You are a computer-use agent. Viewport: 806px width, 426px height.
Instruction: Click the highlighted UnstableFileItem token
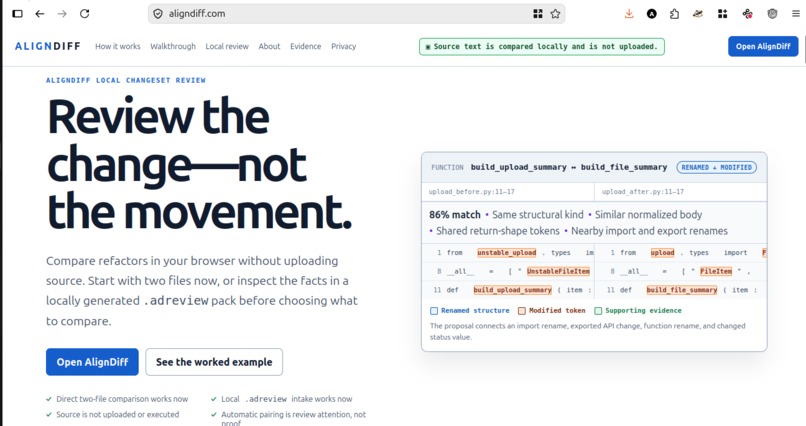coord(558,271)
